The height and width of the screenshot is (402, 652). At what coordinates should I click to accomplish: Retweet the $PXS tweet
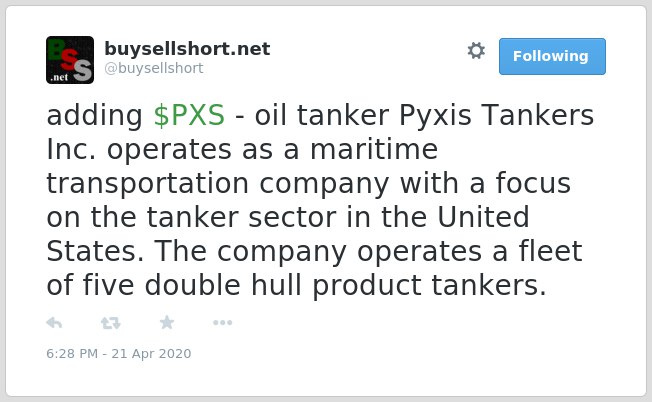[111, 323]
